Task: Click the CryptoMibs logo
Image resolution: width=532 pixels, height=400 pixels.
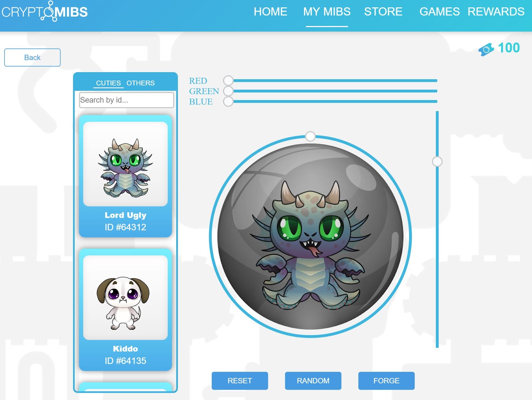Action: 45,12
